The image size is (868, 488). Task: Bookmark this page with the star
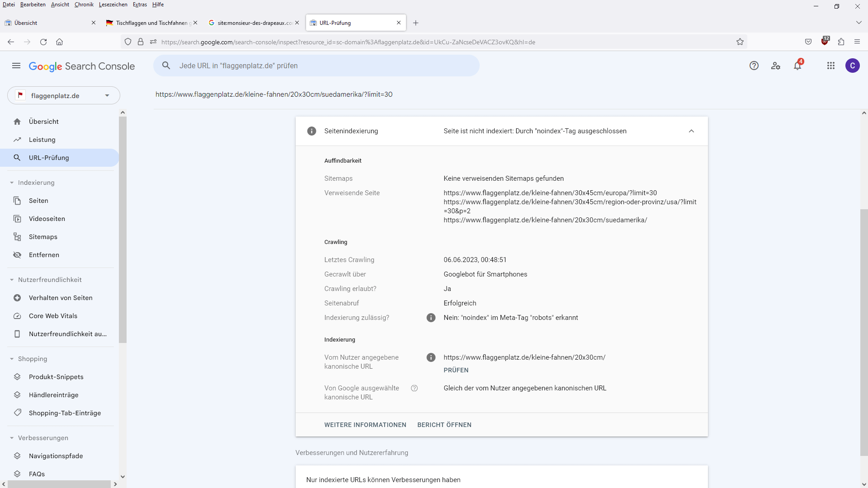pyautogui.click(x=740, y=42)
